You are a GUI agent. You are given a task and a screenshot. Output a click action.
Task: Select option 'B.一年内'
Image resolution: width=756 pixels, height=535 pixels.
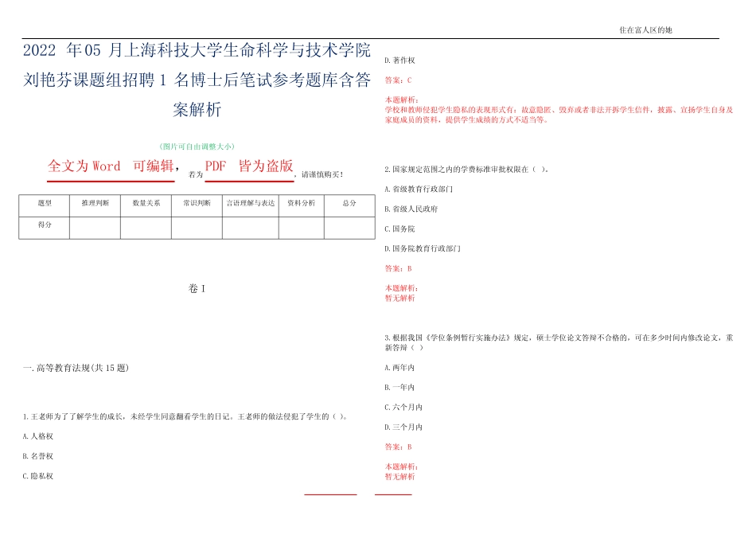point(399,388)
